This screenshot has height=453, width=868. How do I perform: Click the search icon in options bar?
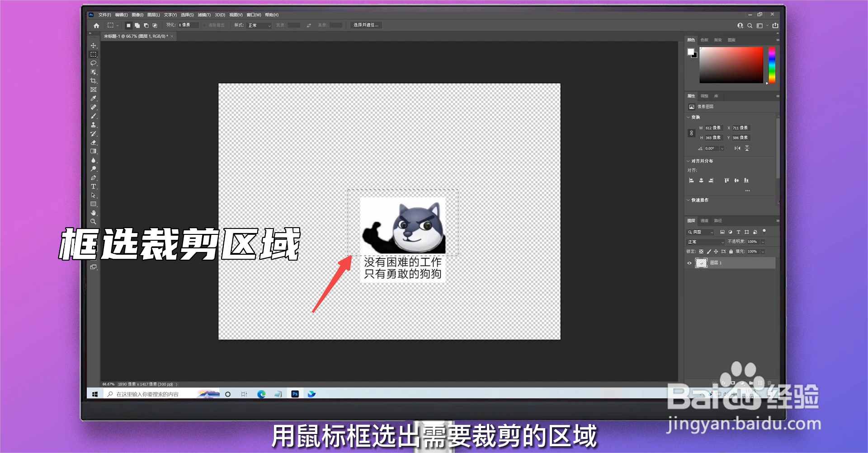point(750,26)
